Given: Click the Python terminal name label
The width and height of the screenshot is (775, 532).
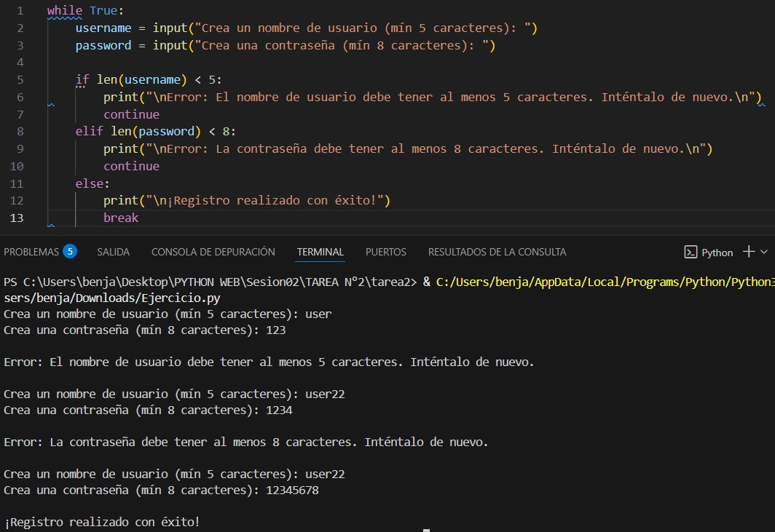Looking at the screenshot, I should tap(717, 253).
